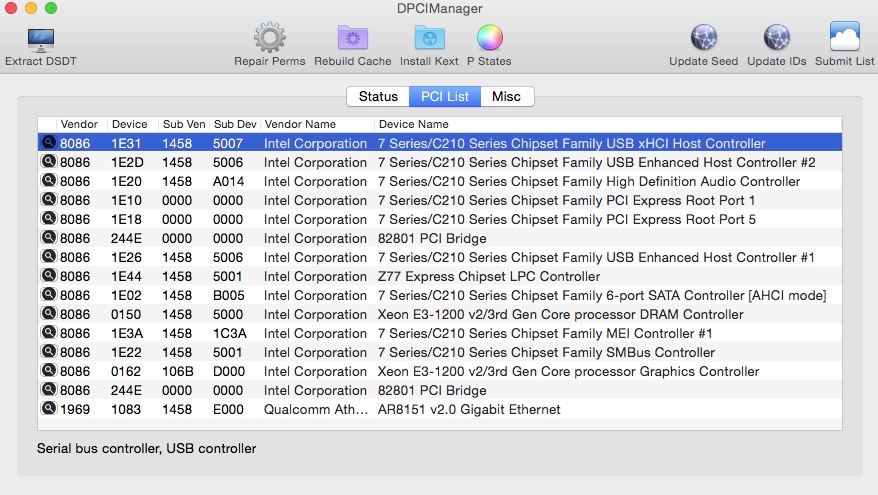Click magnifier icon for USB Enhanced Host Controller #1
The image size is (878, 495).
pyautogui.click(x=49, y=256)
